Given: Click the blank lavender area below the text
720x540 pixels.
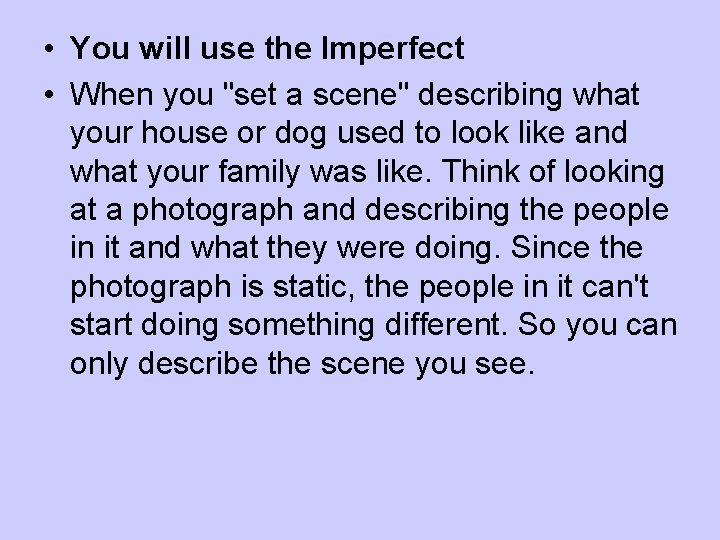Looking at the screenshot, I should (x=360, y=460).
